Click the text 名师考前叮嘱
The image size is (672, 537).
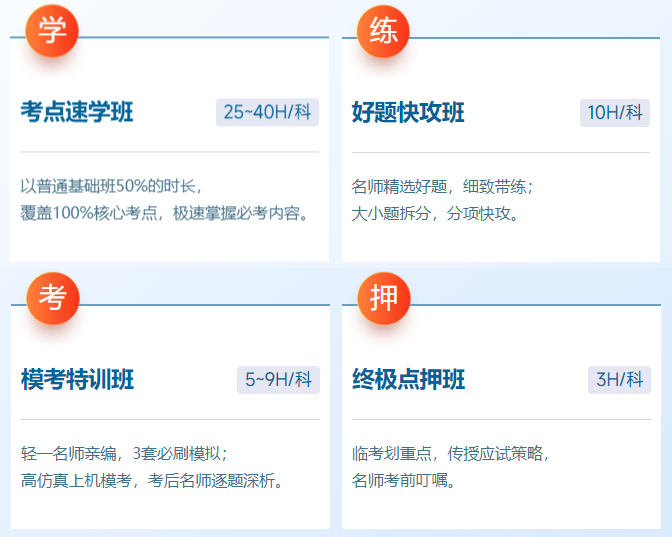[404, 480]
